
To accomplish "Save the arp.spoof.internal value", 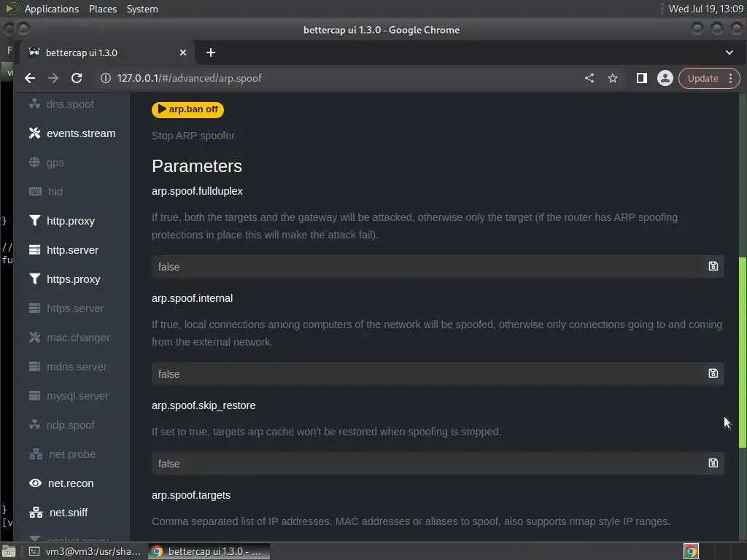I will pos(713,373).
